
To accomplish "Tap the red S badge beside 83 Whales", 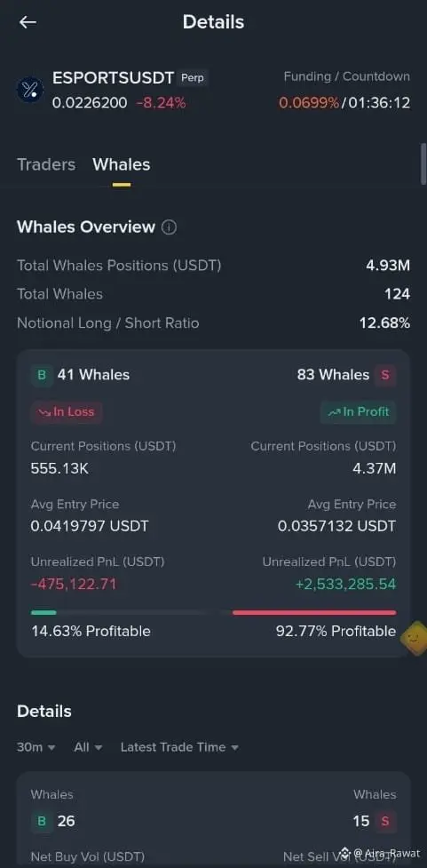I will tap(385, 375).
